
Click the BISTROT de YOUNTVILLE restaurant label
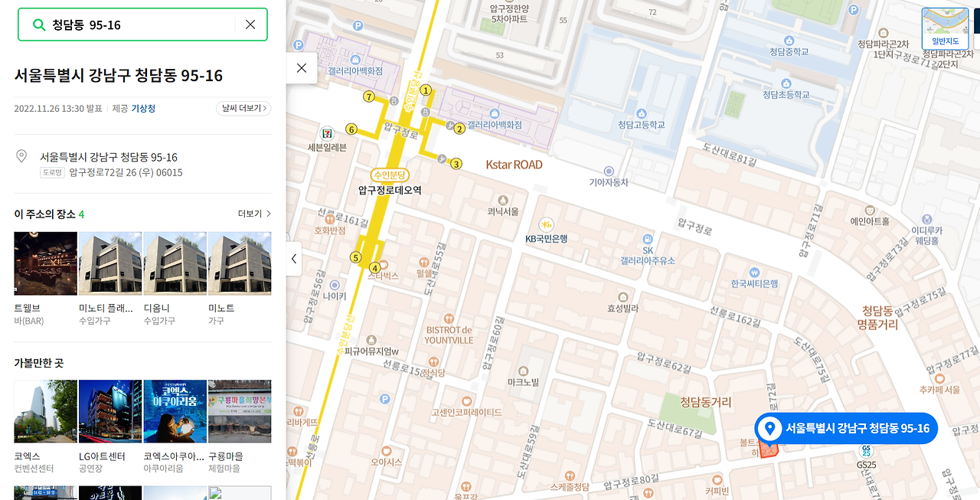[x=449, y=335]
